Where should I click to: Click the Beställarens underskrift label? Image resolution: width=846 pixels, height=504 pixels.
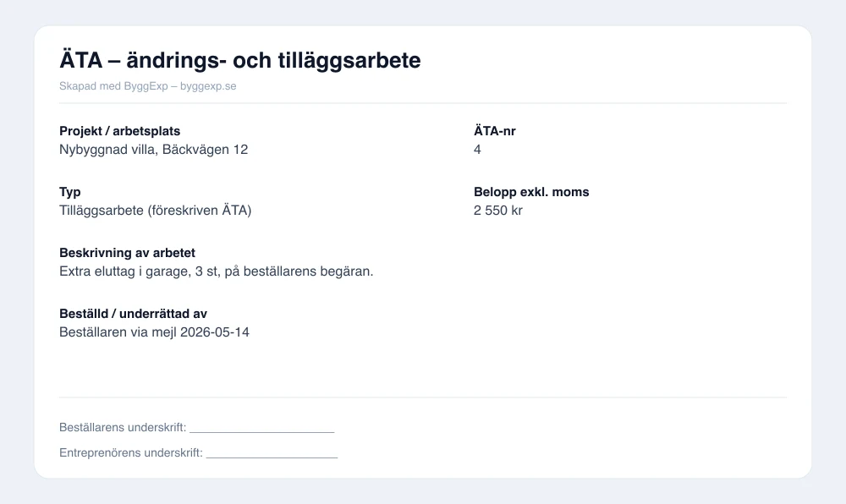point(123,427)
